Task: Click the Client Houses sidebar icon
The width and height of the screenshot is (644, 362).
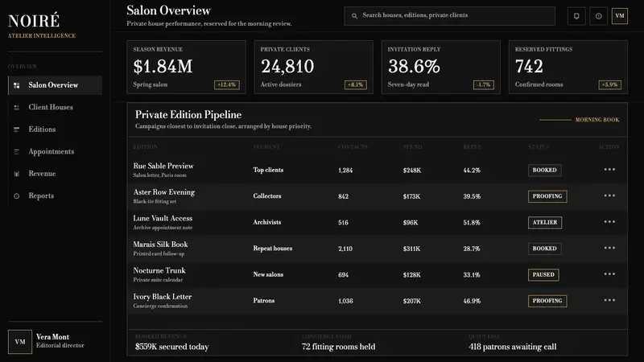Action: (16, 108)
